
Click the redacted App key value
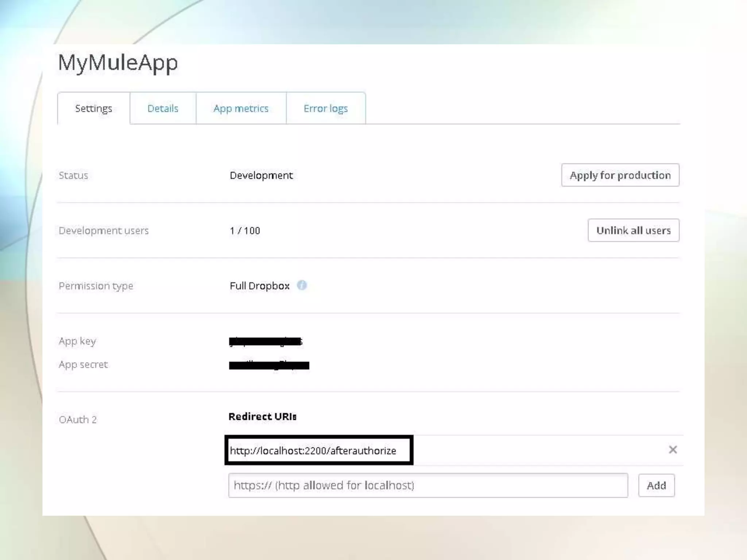tap(266, 341)
